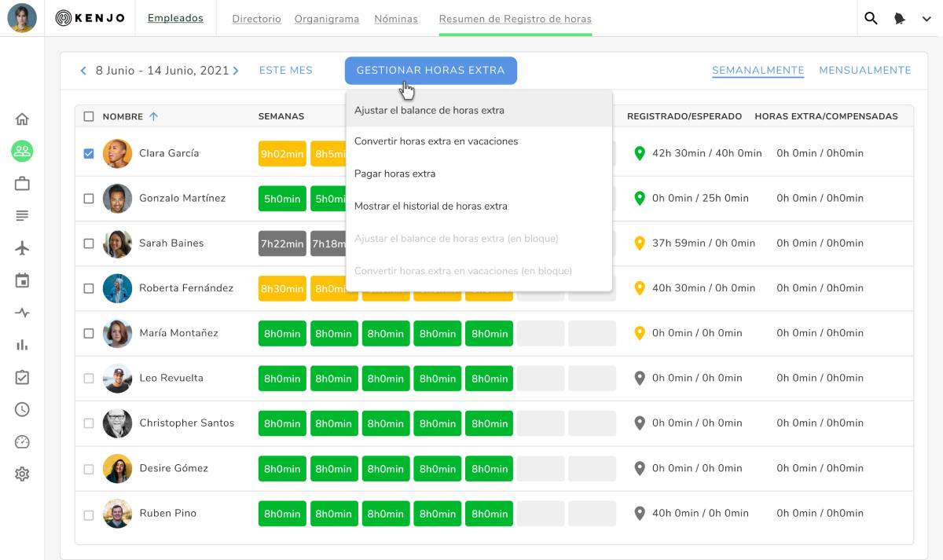This screenshot has height=560, width=943.
Task: Click the bar chart analytics icon
Action: [22, 345]
